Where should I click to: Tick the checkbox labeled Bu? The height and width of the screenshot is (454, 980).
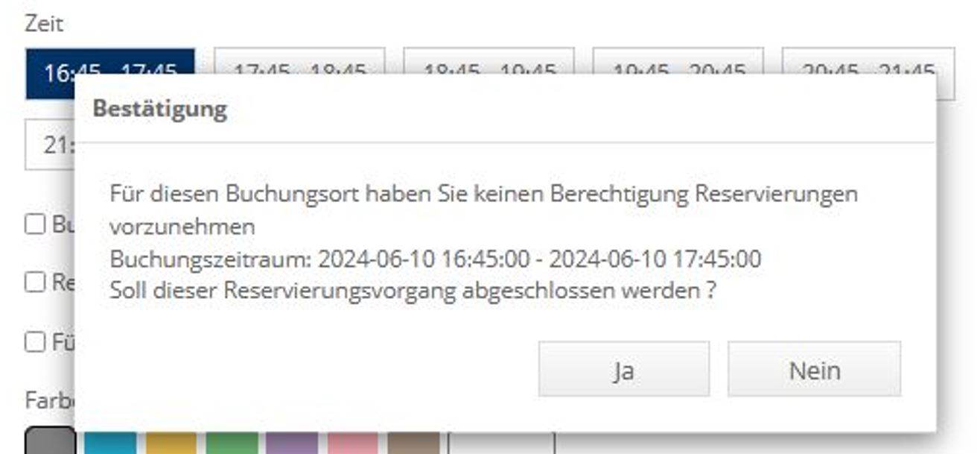click(35, 224)
